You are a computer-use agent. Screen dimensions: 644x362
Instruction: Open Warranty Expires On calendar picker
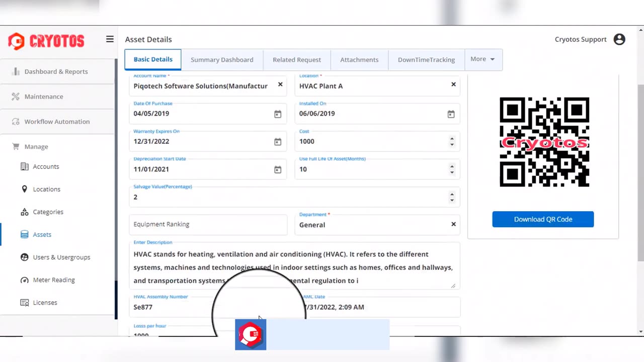[x=278, y=142]
